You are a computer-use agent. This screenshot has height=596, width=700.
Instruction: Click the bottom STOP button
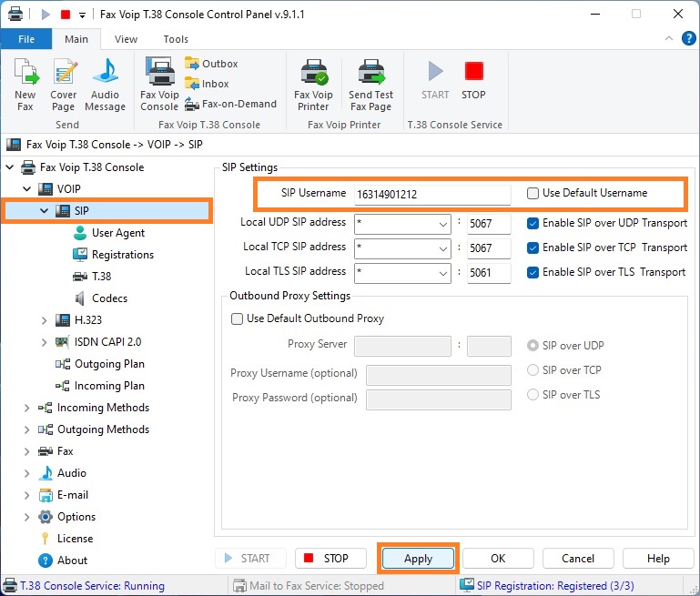330,559
